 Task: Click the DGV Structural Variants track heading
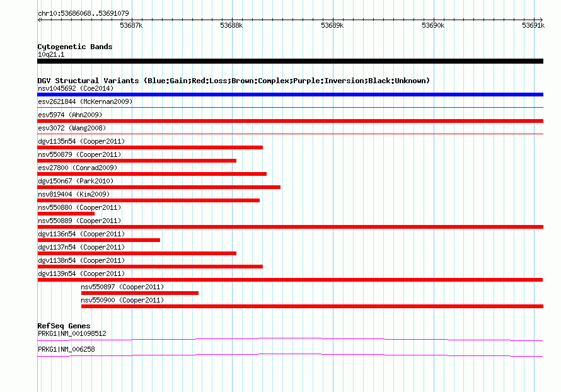coord(234,81)
